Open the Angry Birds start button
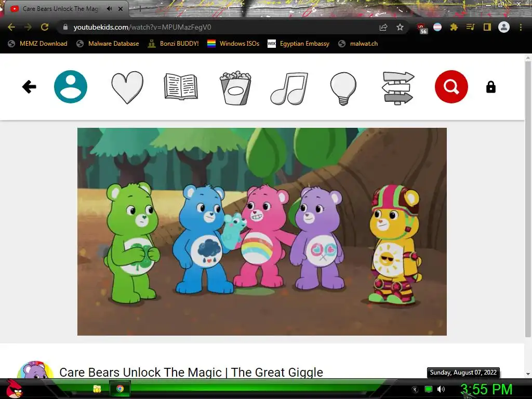 [x=14, y=389]
